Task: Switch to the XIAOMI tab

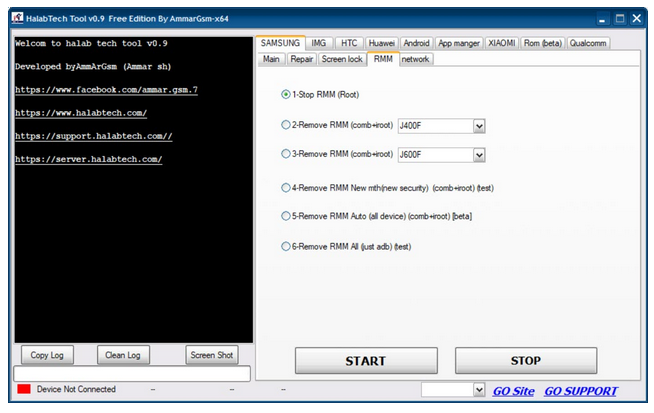Action: tap(502, 43)
